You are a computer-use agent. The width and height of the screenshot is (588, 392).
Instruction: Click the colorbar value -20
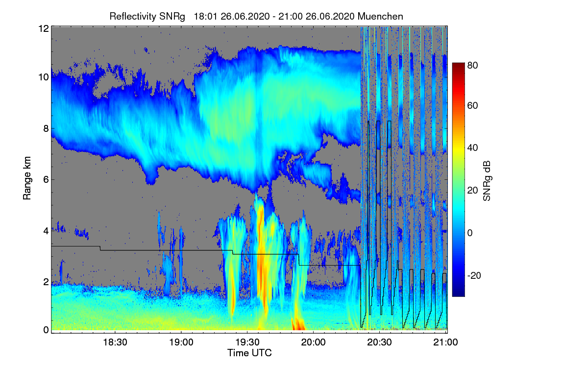[474, 275]
